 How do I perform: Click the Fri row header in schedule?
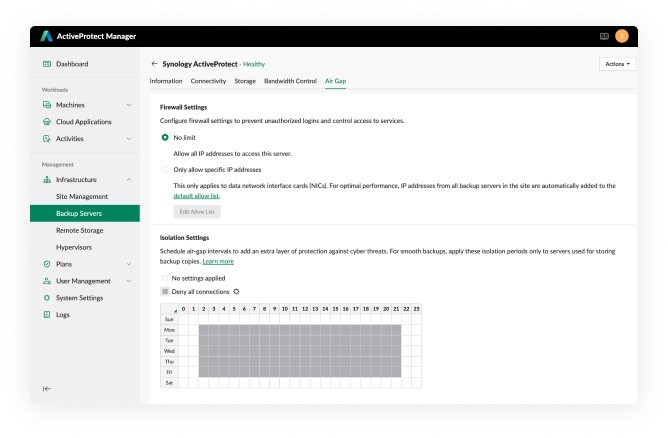click(x=169, y=372)
